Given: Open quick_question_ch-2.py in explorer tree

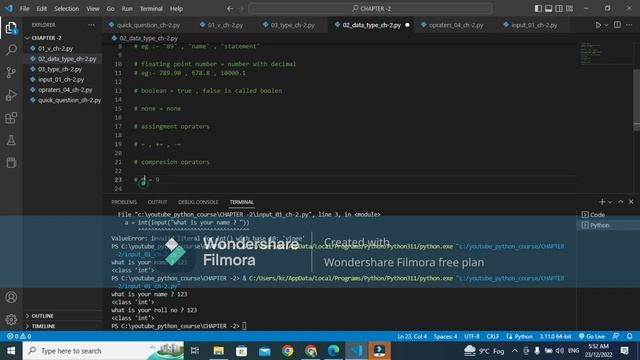Looking at the screenshot, I should (x=69, y=100).
